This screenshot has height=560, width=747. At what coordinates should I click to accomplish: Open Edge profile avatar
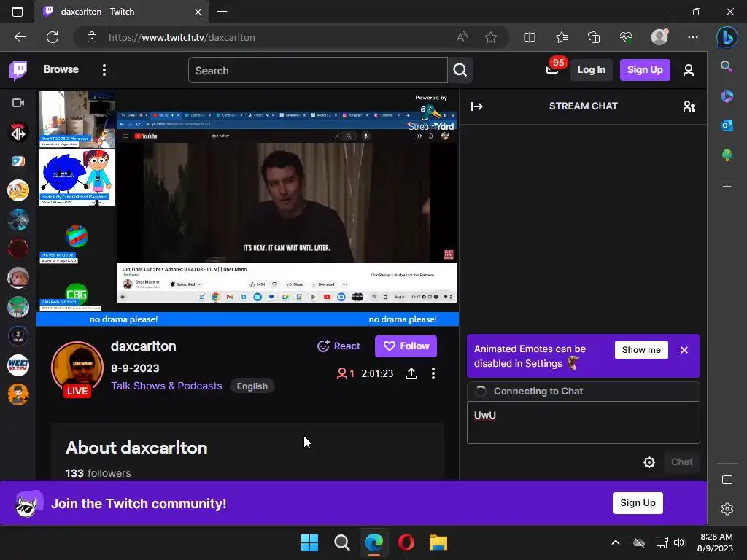659,37
